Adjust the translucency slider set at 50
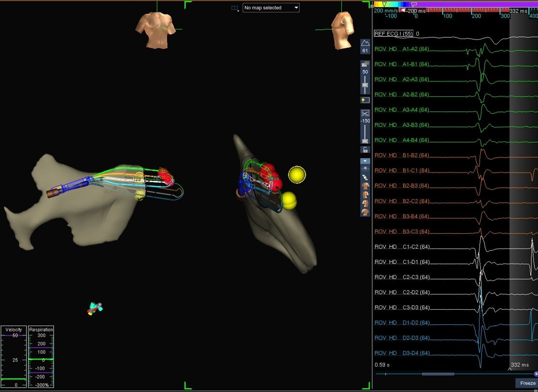The image size is (538, 392). tap(365, 85)
